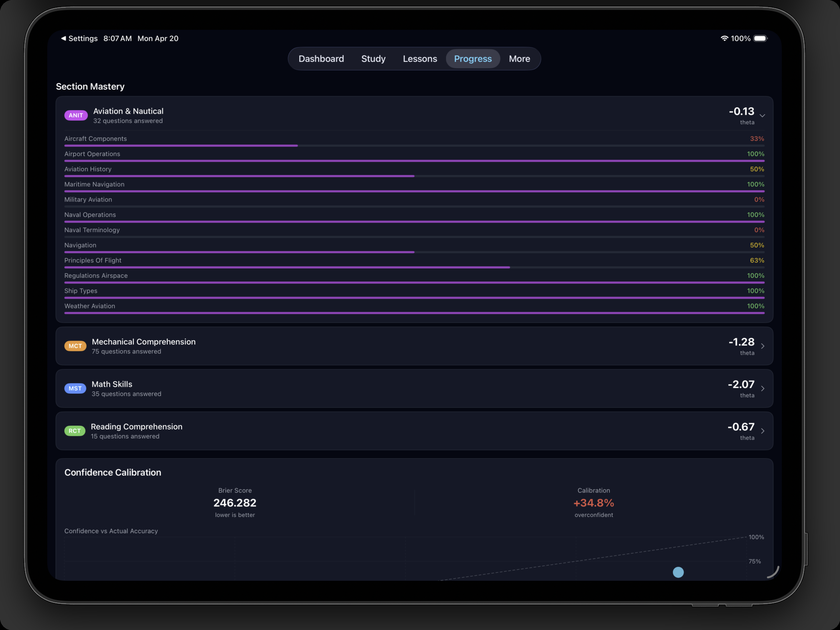This screenshot has width=840, height=630.
Task: Click the -1.28 theta score
Action: 741,342
